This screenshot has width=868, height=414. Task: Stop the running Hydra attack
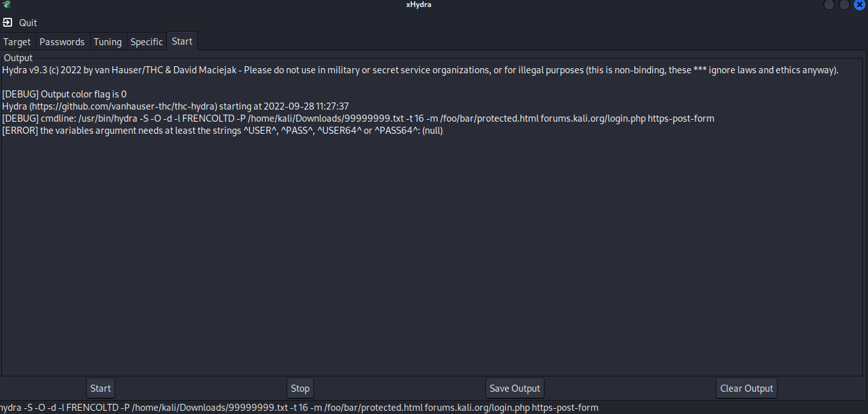(x=300, y=388)
